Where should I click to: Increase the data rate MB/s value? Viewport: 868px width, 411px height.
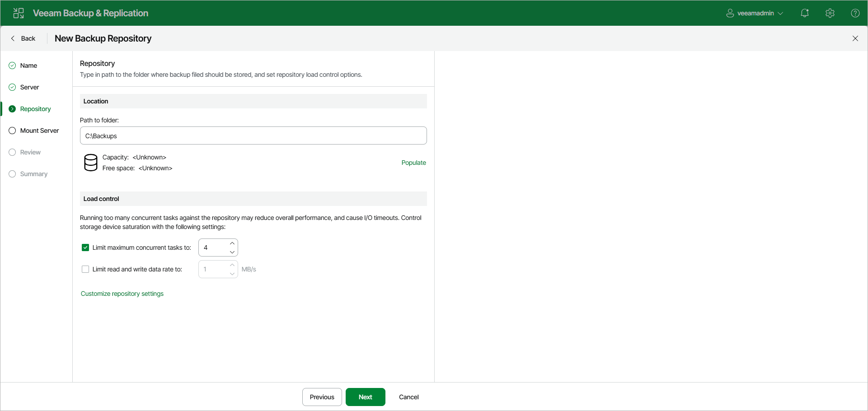(232, 265)
